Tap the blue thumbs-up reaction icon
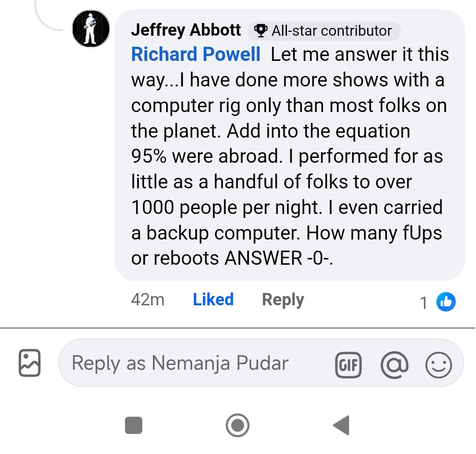Image resolution: width=476 pixels, height=454 pixels. pos(446,302)
